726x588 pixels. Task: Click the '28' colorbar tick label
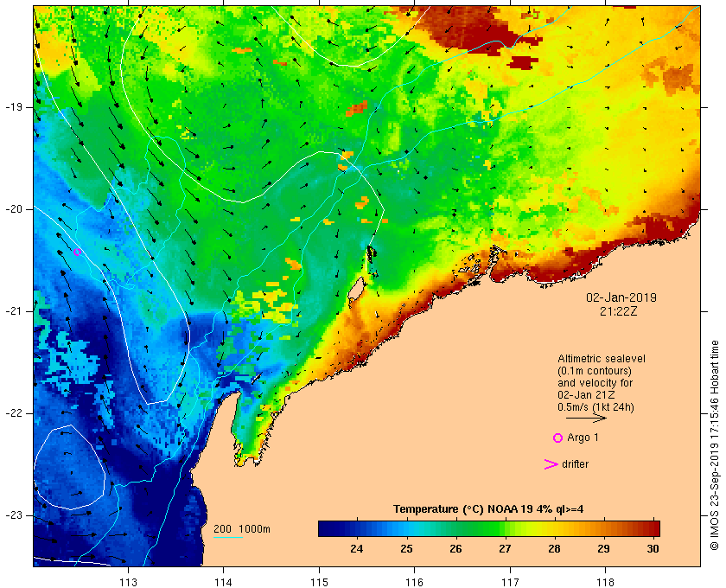coord(554,548)
